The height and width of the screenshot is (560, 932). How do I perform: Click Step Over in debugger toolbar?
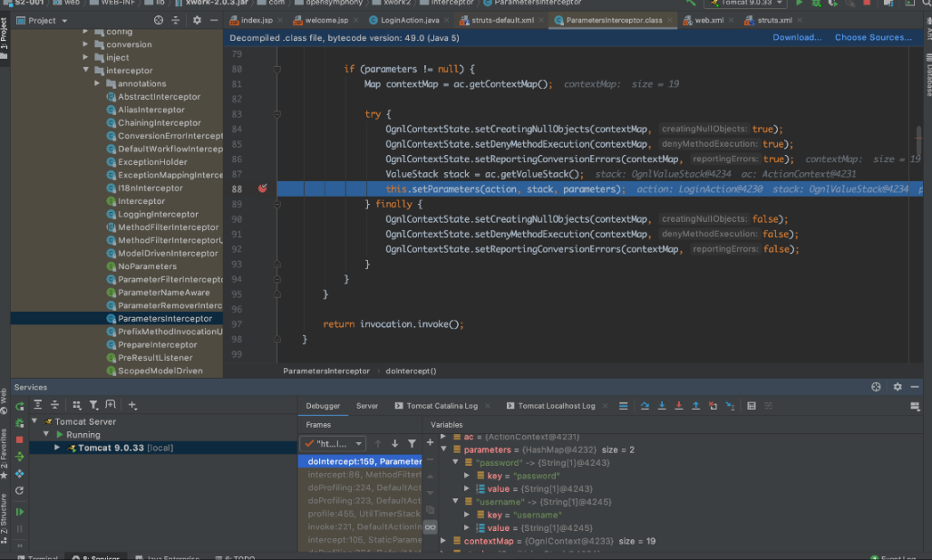645,406
